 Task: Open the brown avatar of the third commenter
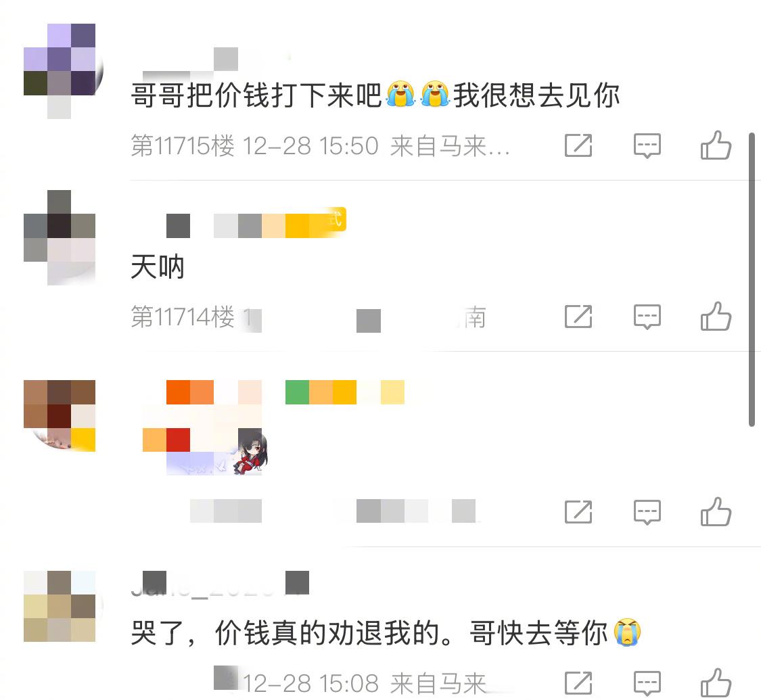click(x=60, y=416)
